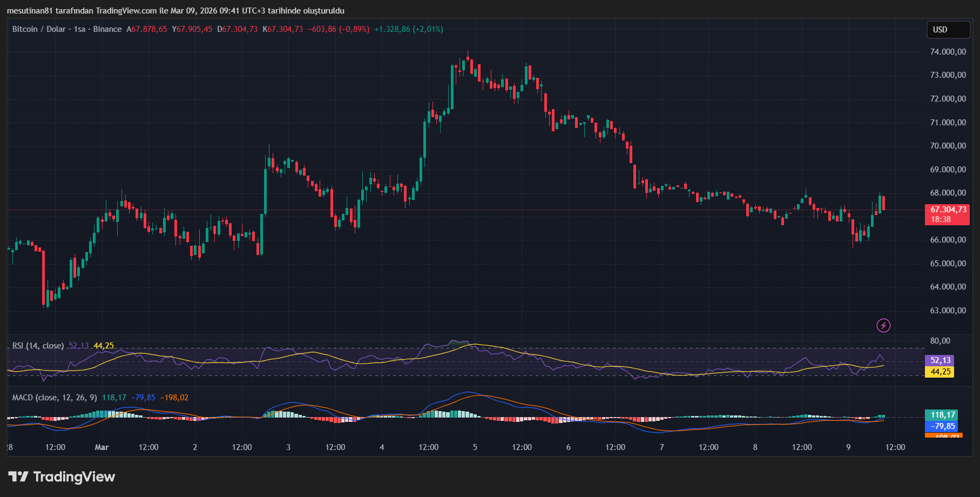The image size is (980, 497).
Task: Click the day 5 label on the time axis
Action: point(475,447)
